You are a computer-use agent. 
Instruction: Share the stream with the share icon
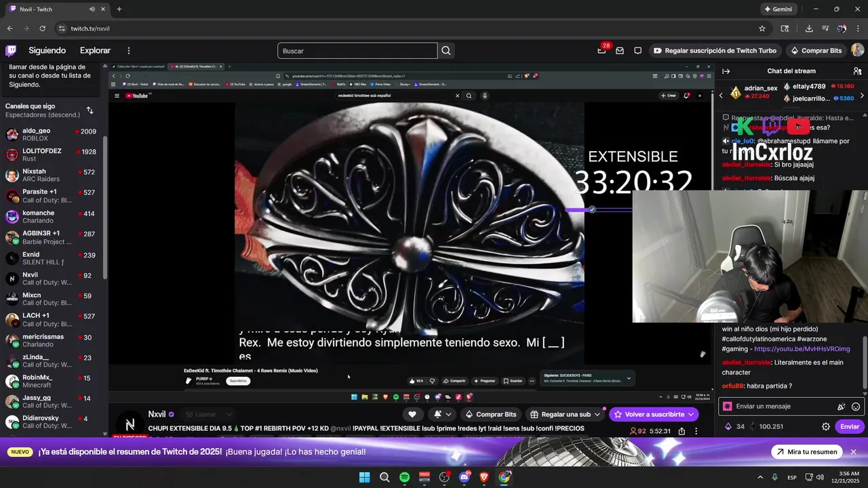pos(682,431)
